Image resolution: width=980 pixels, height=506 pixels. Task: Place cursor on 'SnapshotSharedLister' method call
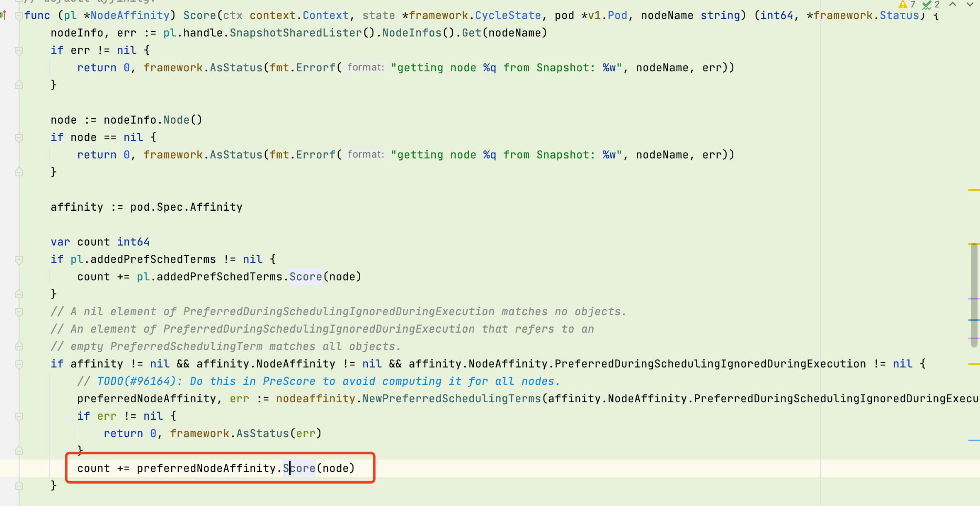(296, 33)
